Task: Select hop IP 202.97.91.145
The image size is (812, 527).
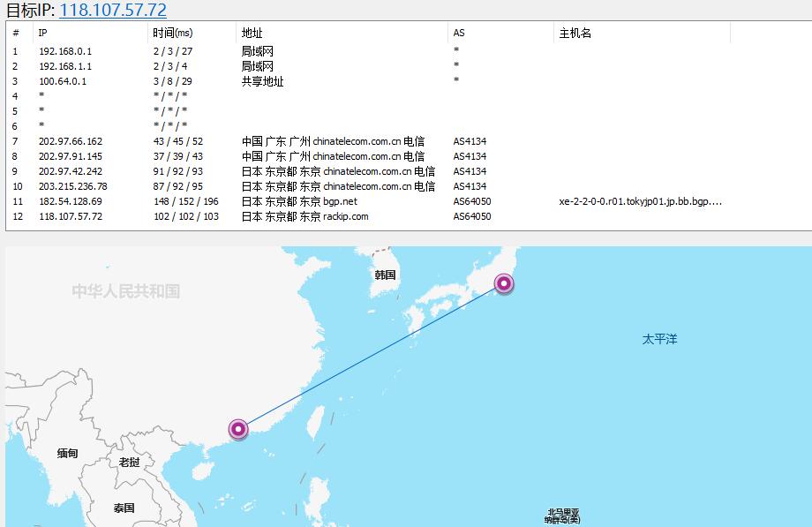Action: click(x=71, y=156)
